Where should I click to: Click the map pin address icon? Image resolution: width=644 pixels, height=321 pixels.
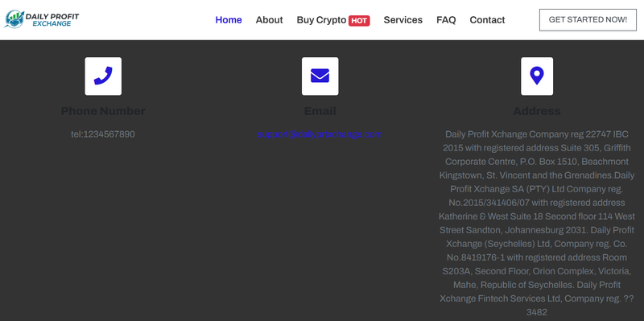(537, 76)
